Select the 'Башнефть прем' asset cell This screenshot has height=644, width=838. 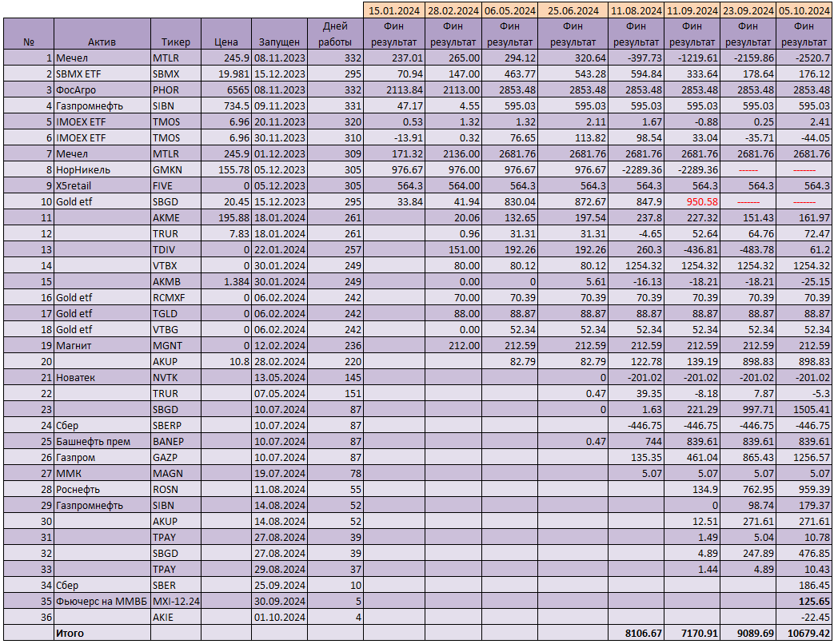pyautogui.click(x=102, y=442)
